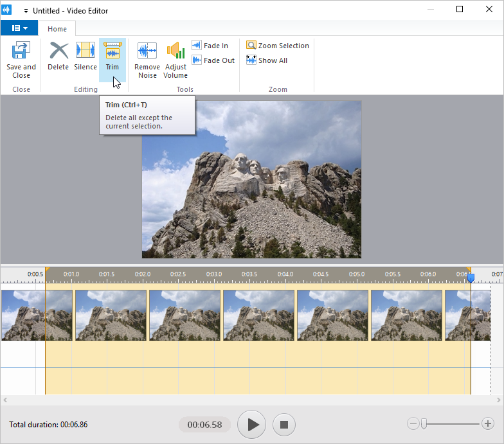Click the zoom out minus button
The width and height of the screenshot is (504, 444).
click(x=413, y=423)
